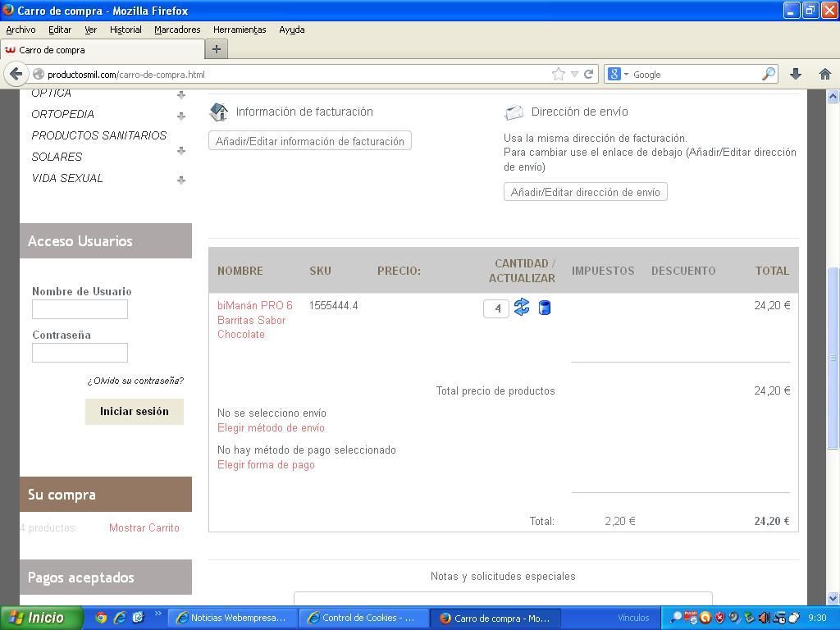Screen dimensions: 840x630
Task: Switch to Noticias Webempresa taskbar window
Action: 232,618
